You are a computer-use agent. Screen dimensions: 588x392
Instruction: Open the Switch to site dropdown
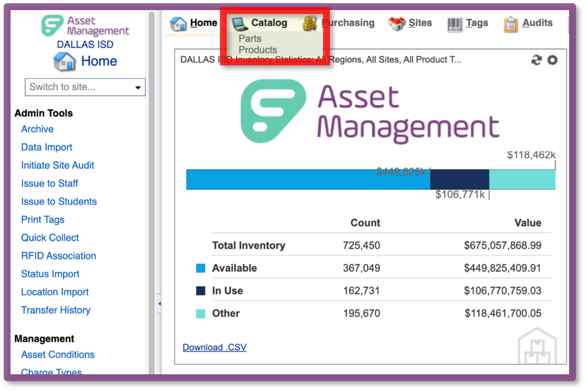(x=85, y=87)
